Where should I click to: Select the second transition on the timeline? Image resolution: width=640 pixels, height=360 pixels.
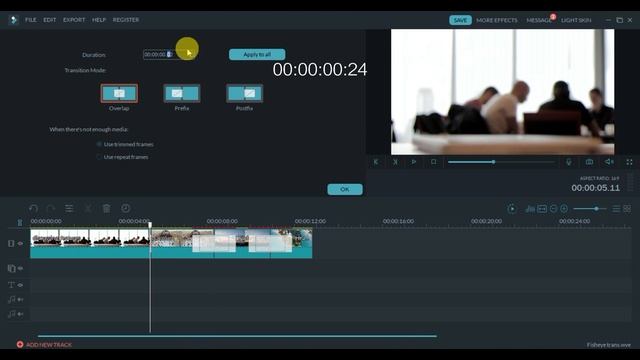270,243
